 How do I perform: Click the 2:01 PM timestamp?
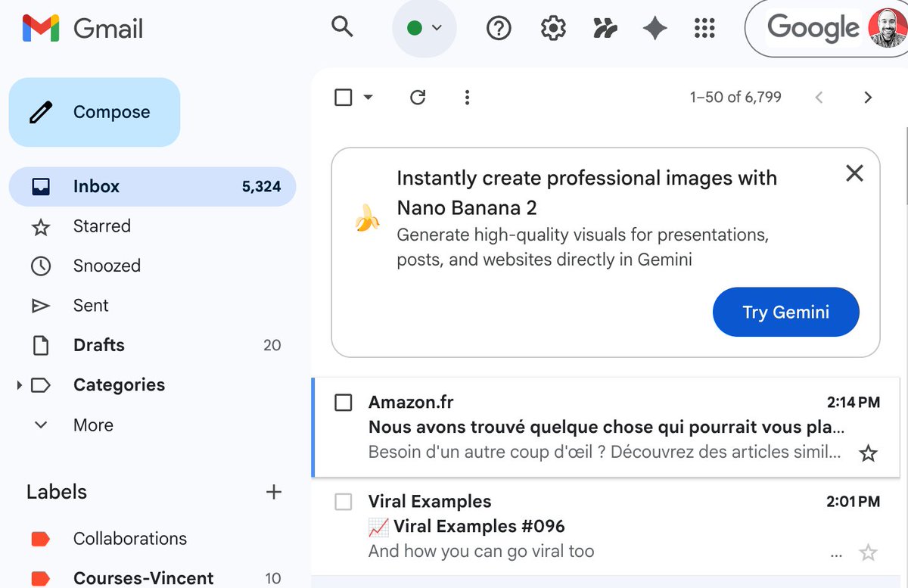point(853,502)
